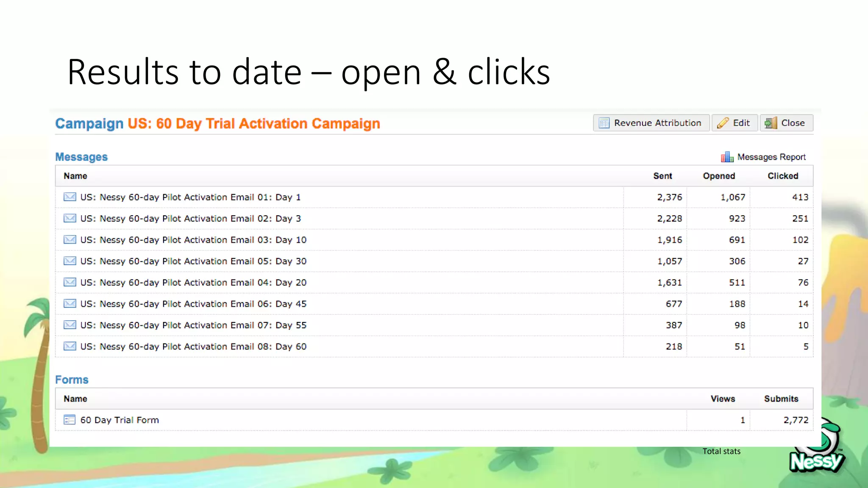Click envelope icon for Email 08: Day 60
This screenshot has height=488, width=868.
(70, 346)
